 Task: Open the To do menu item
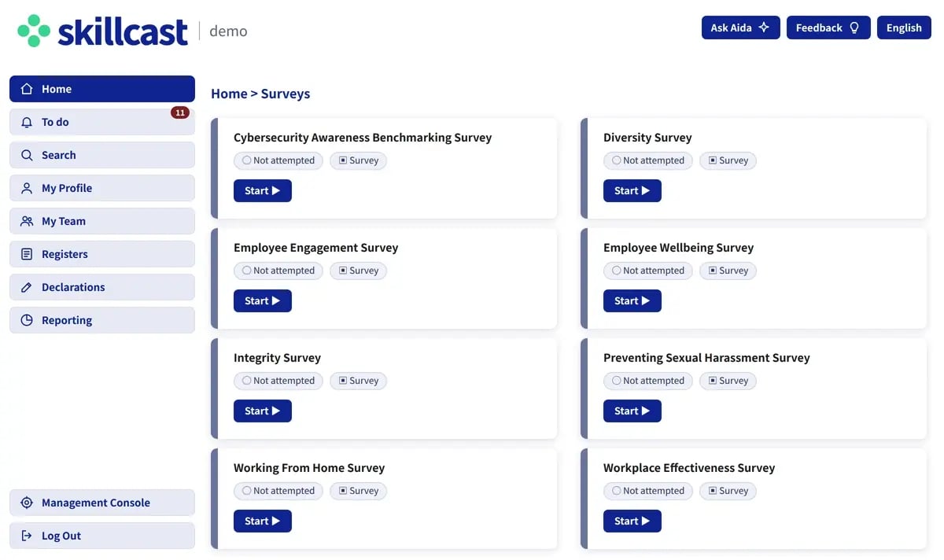click(x=102, y=122)
